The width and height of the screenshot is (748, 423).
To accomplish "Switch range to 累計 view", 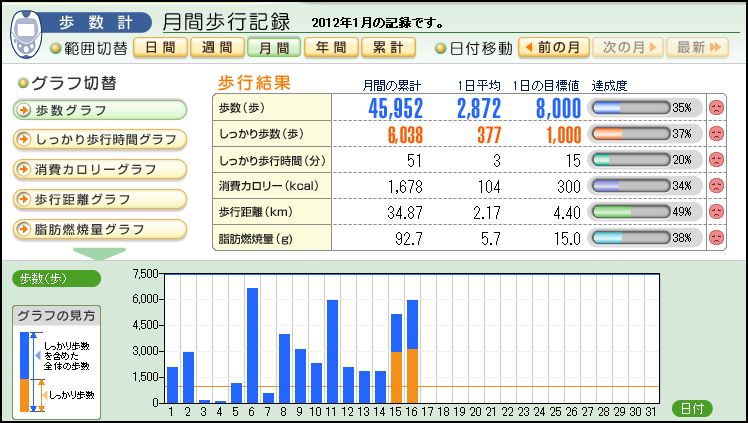I will pyautogui.click(x=388, y=48).
